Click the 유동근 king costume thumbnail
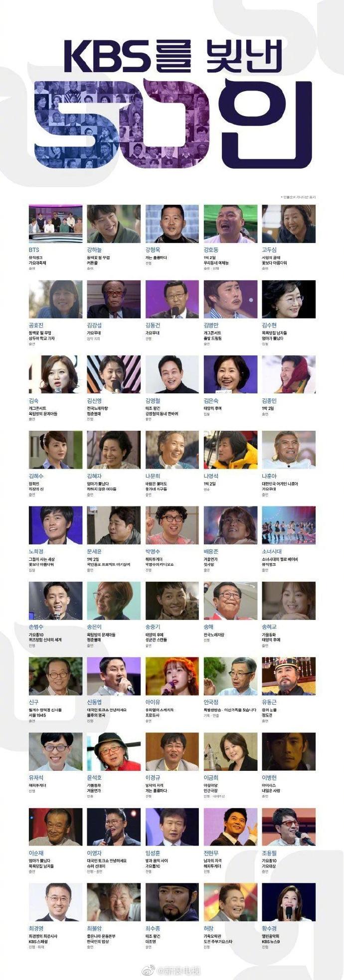The image size is (344, 980). tap(289, 676)
